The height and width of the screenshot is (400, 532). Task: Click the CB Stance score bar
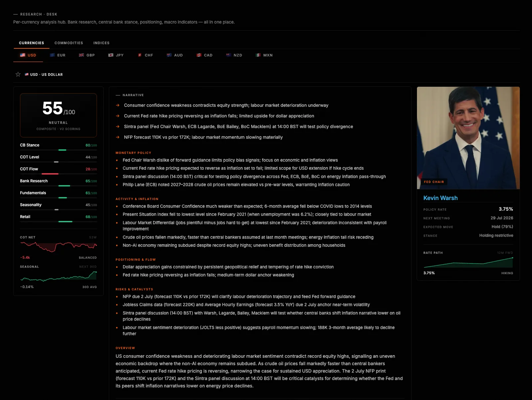[59, 150]
